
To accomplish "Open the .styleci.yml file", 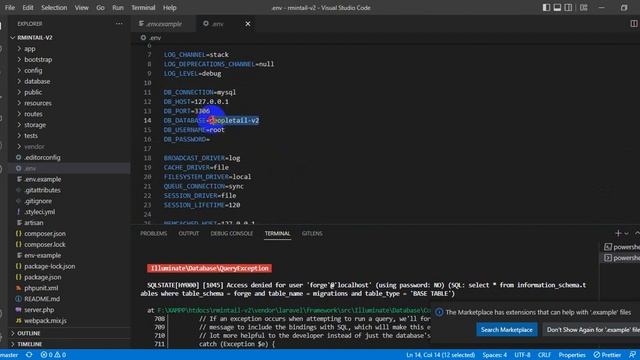I will pos(39,212).
